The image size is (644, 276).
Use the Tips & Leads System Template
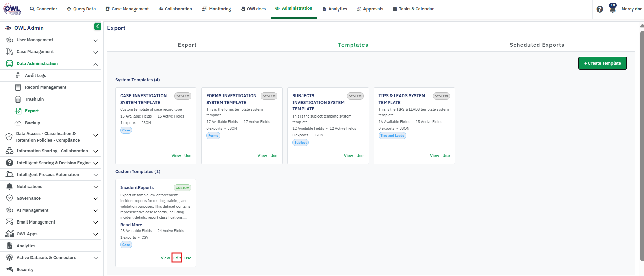coord(446,156)
